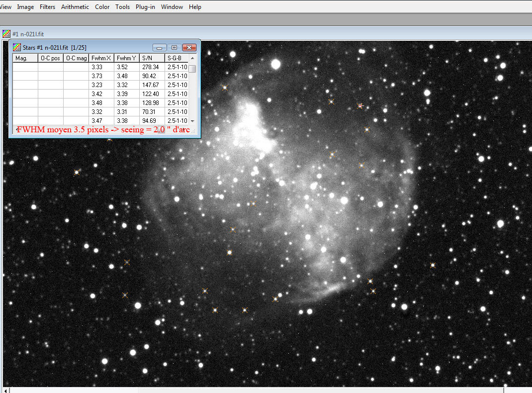Viewport: 532px width, 393px height.
Task: Click the image horizontal scroll left arrow
Action: pos(5,391)
